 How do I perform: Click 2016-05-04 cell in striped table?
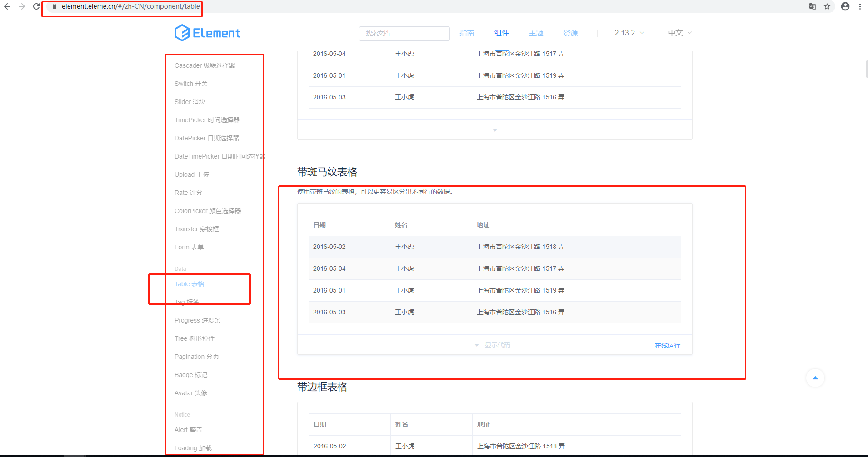pos(329,268)
